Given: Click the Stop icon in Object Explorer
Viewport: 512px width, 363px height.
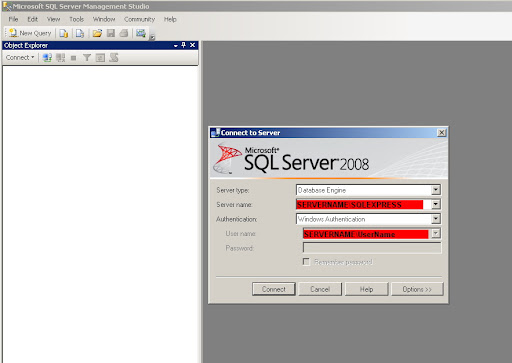Looking at the screenshot, I should (73, 58).
